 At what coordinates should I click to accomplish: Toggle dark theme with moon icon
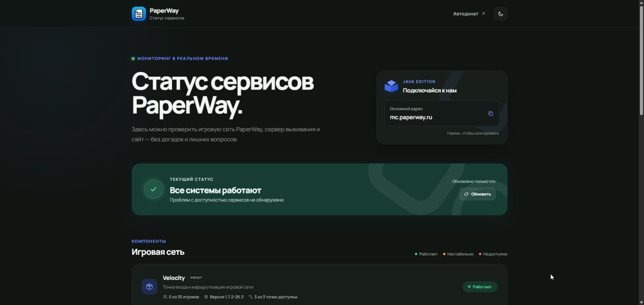tap(501, 14)
